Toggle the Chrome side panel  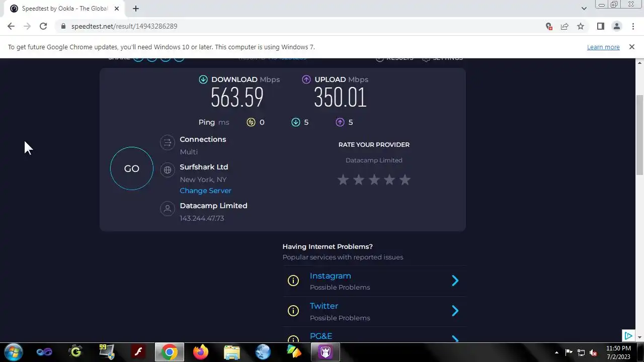(x=600, y=26)
